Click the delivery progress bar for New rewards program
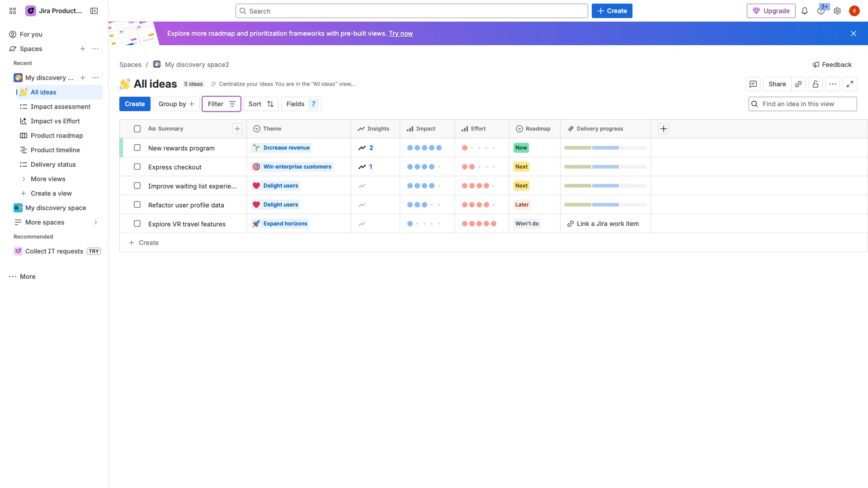868x488 pixels. [604, 148]
